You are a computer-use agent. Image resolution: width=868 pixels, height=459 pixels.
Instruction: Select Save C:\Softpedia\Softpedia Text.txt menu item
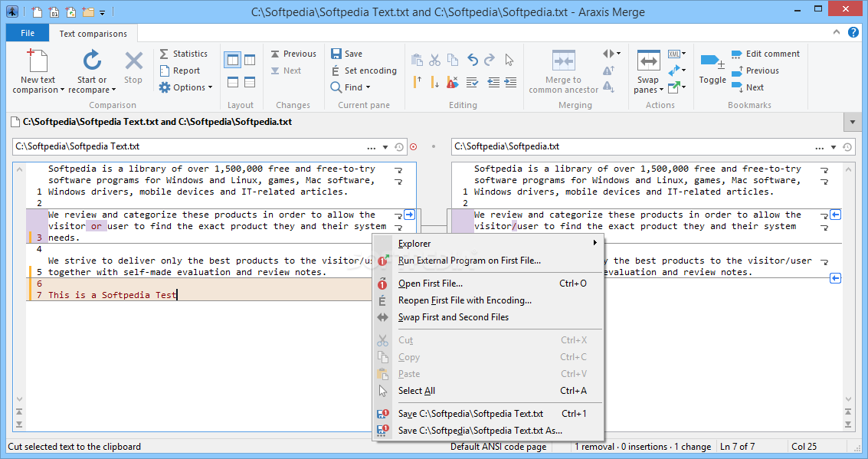(x=488, y=414)
